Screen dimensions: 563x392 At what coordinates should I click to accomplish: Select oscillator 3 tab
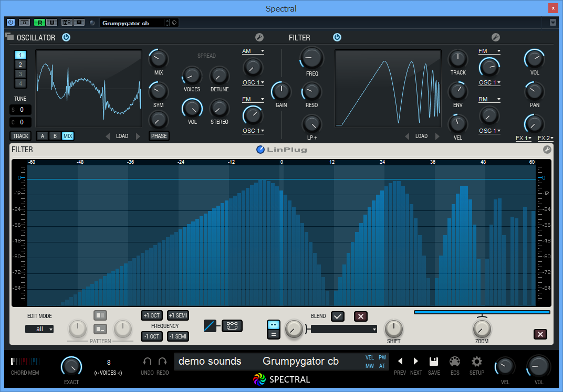[20, 74]
